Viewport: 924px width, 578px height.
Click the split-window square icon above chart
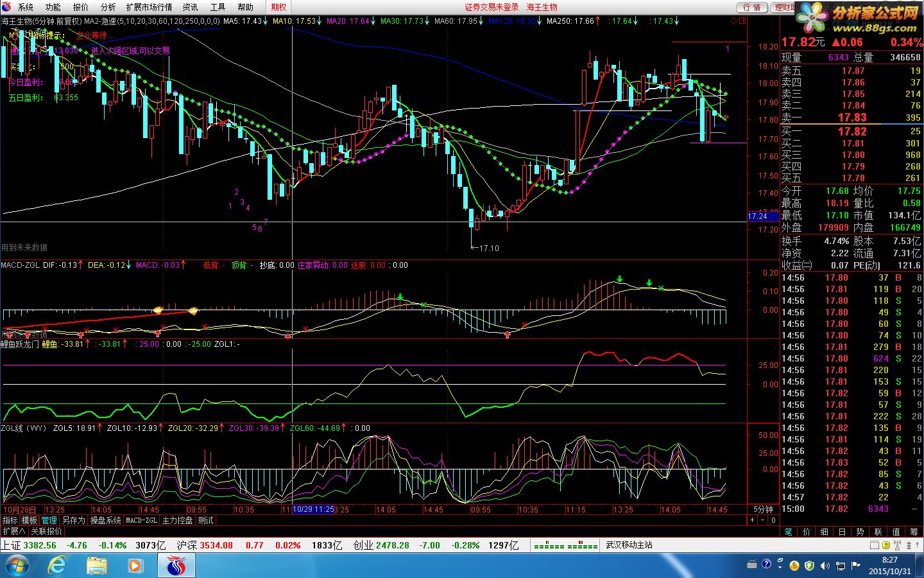744,21
